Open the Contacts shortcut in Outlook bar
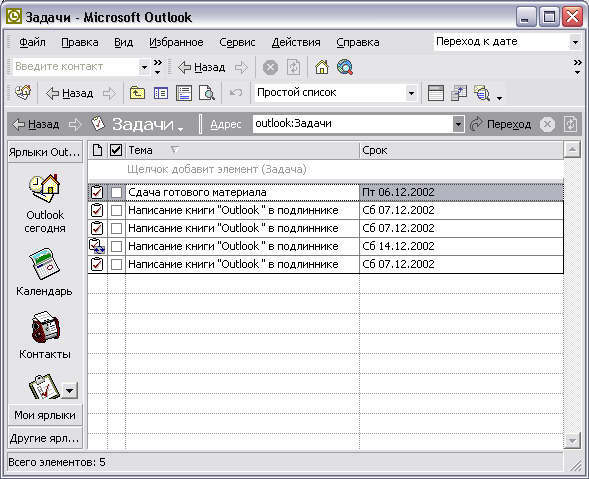This screenshot has width=589, height=479. coord(45,327)
